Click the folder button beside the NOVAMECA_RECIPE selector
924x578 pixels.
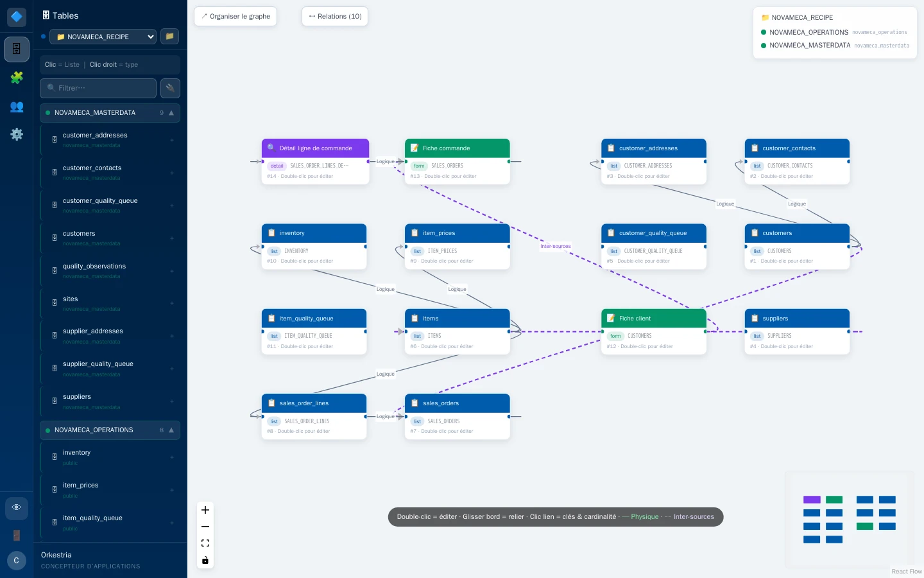tap(169, 37)
